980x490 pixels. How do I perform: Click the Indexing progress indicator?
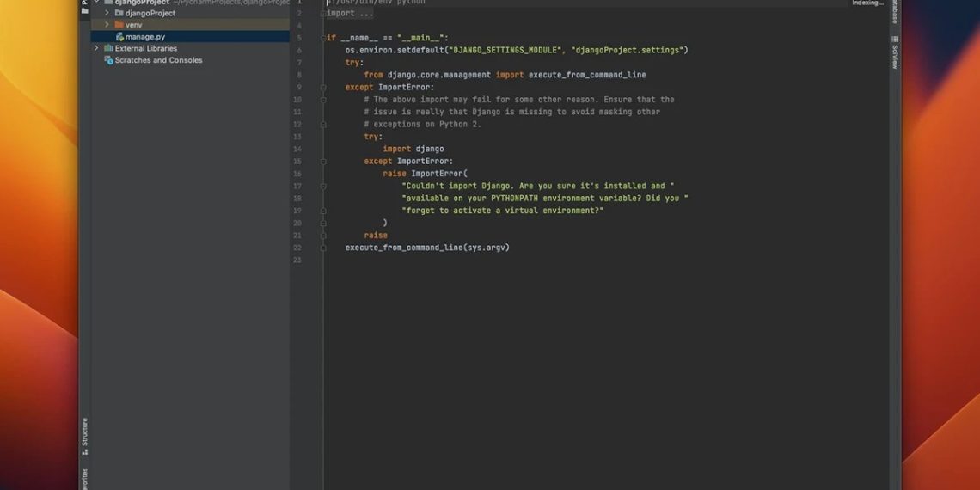click(867, 3)
